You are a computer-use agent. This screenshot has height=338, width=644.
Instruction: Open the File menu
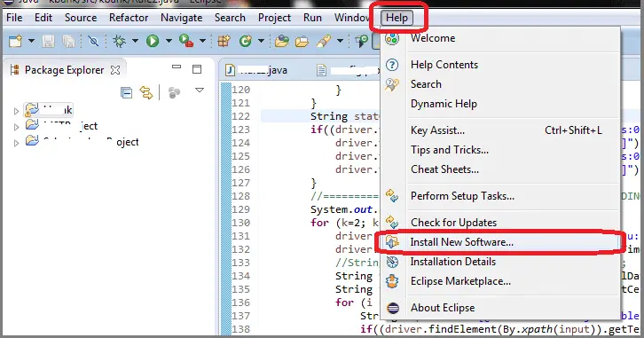(14, 18)
